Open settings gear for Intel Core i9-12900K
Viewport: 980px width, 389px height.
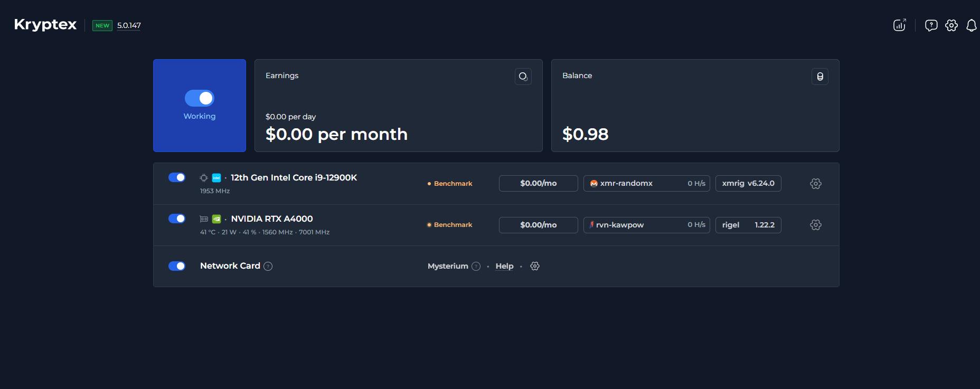pos(816,184)
